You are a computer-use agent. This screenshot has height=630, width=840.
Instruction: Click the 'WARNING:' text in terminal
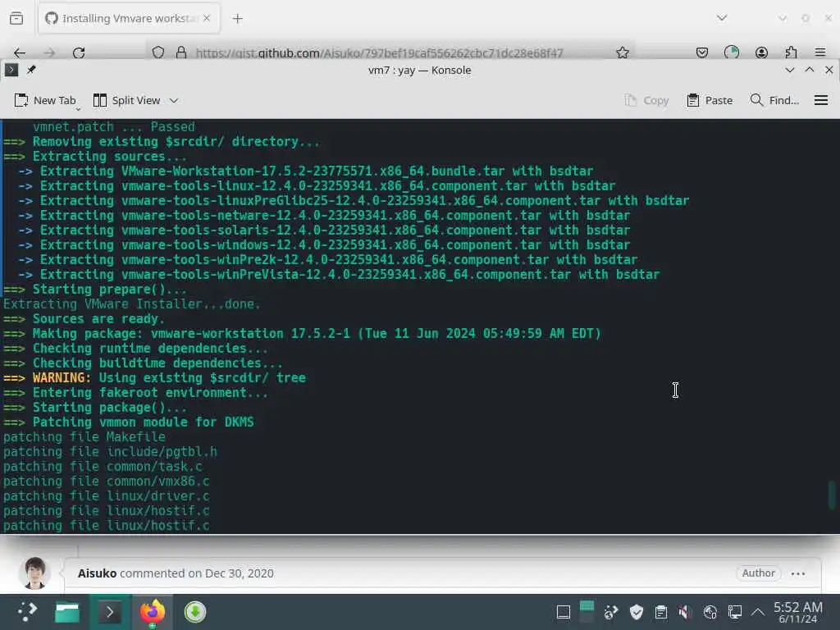coord(62,377)
